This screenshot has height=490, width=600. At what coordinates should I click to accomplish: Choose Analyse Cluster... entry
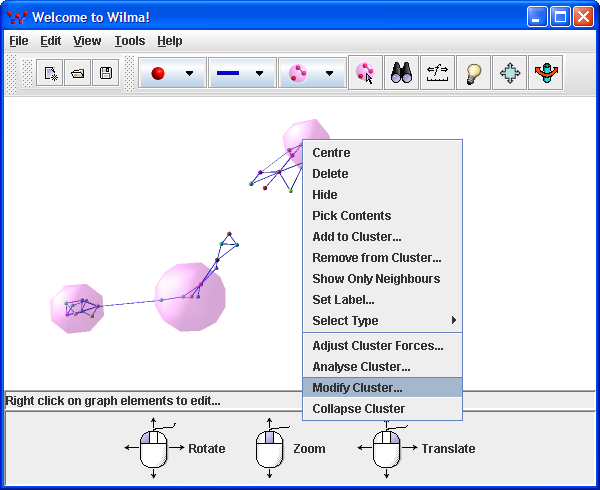(383, 367)
